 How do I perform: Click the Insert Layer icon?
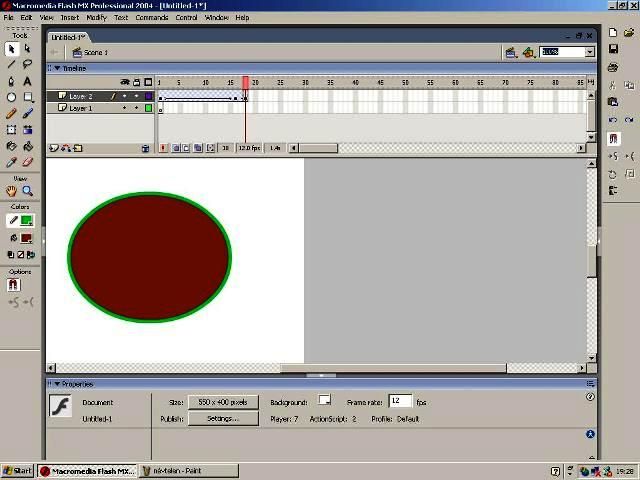click(x=53, y=148)
